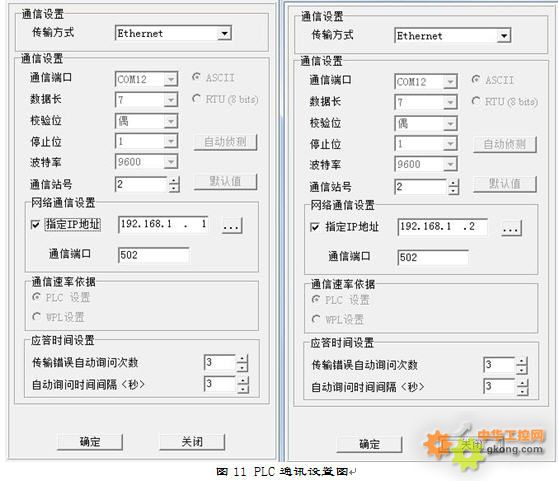Increase retry count spinner in left dialog
The width and height of the screenshot is (558, 481).
coord(242,359)
